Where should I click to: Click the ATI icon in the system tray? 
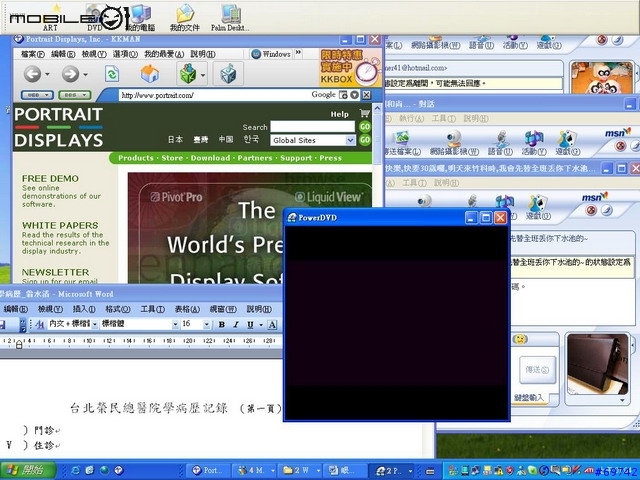click(x=589, y=471)
